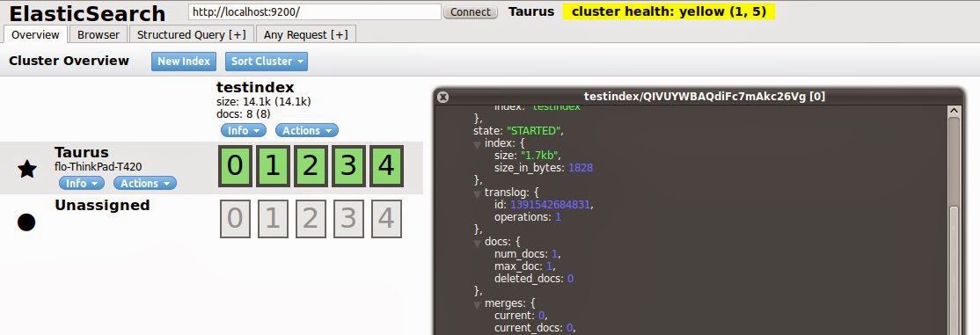Click the Cluster Overview heading

[x=69, y=61]
